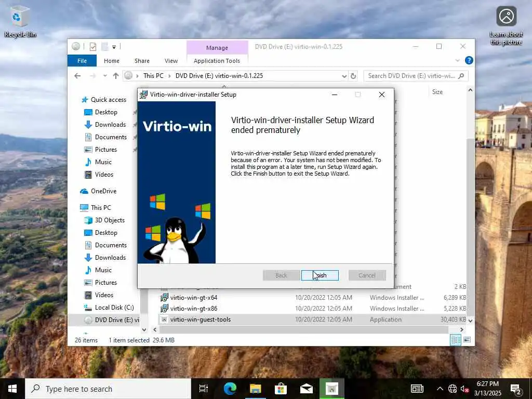Refresh the DVD Drive folder view
Viewport: 532px width, 399px height.
tap(353, 76)
